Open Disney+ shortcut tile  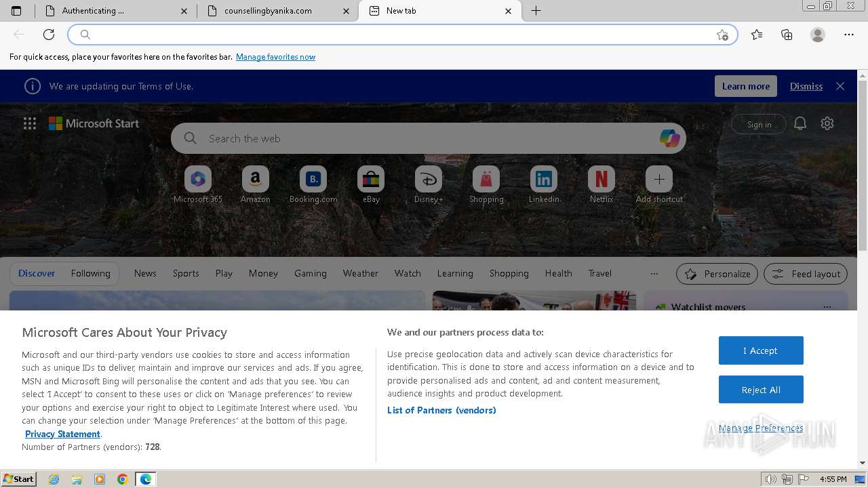point(429,184)
